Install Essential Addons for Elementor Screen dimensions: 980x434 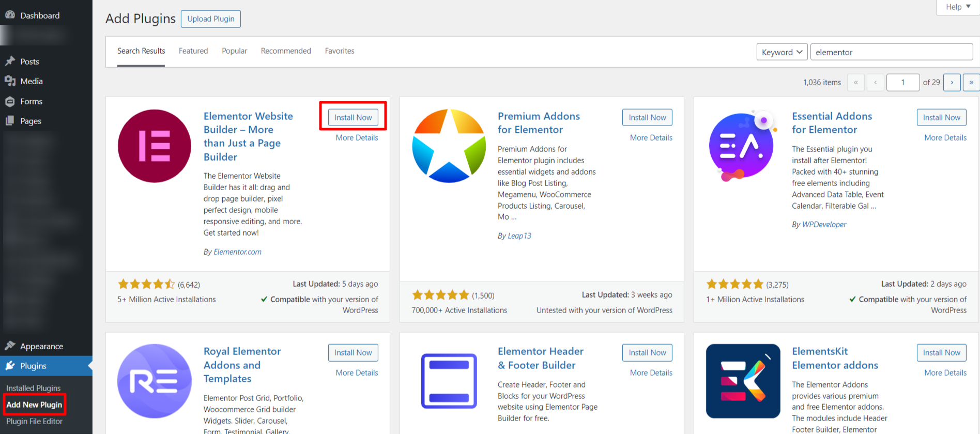[941, 117]
